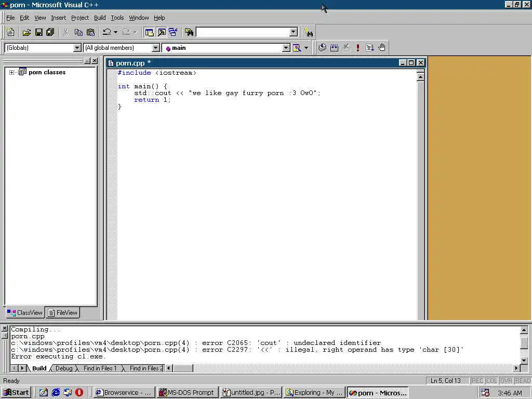Select the Find in Files 2 tab

(x=145, y=368)
